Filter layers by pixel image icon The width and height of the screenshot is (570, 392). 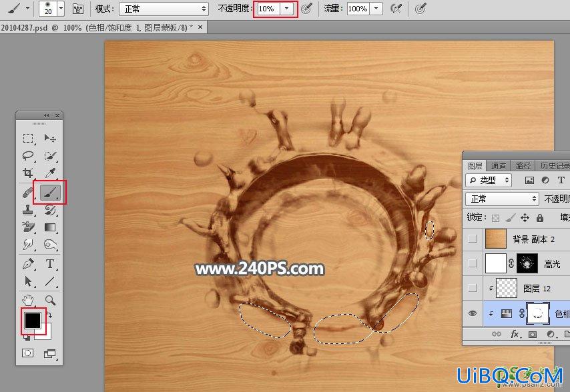click(530, 180)
